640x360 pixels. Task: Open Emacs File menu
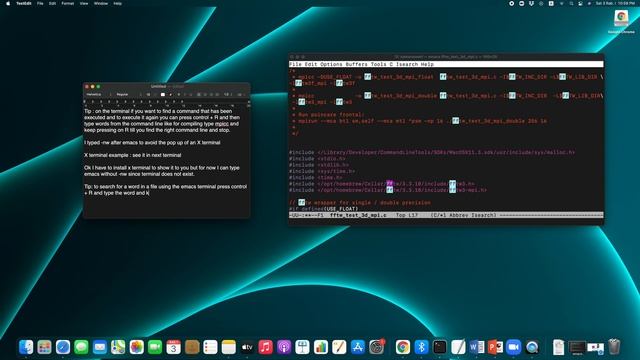click(x=295, y=64)
